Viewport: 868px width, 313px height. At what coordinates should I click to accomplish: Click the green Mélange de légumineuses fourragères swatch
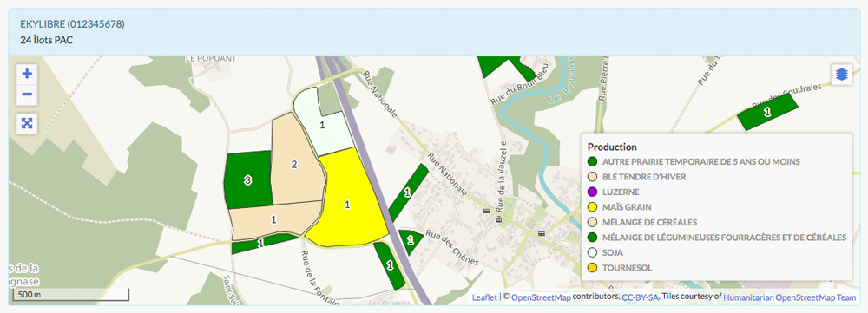tap(592, 238)
